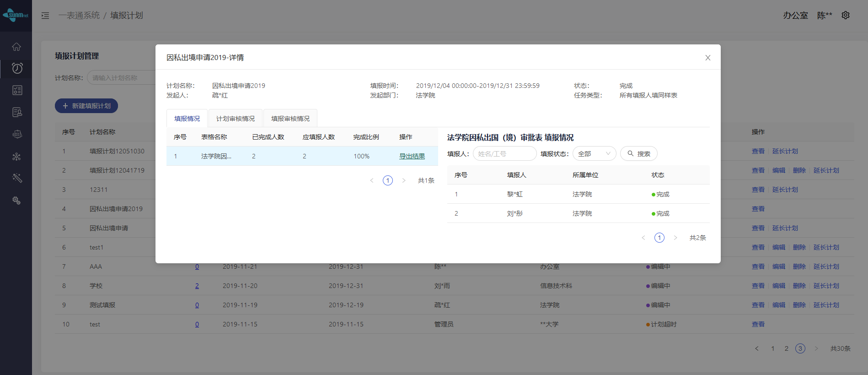Click the 导出结果 link
The height and width of the screenshot is (375, 868).
point(412,156)
